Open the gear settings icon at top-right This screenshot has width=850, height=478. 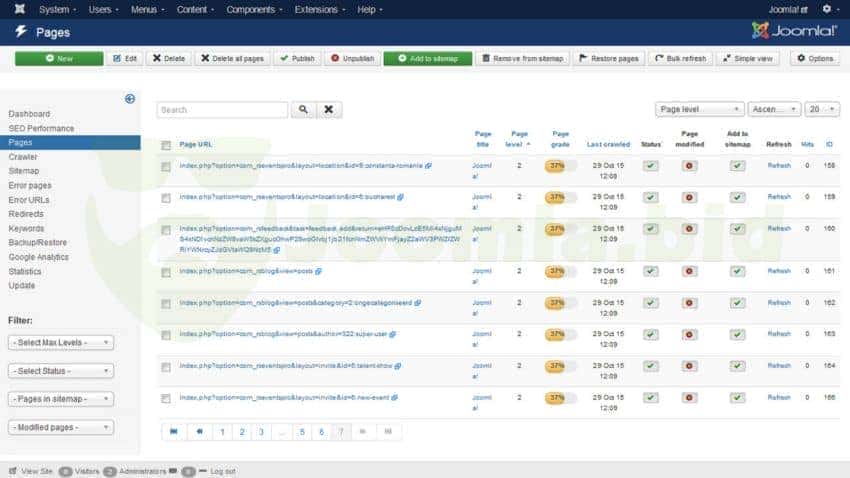(x=826, y=9)
